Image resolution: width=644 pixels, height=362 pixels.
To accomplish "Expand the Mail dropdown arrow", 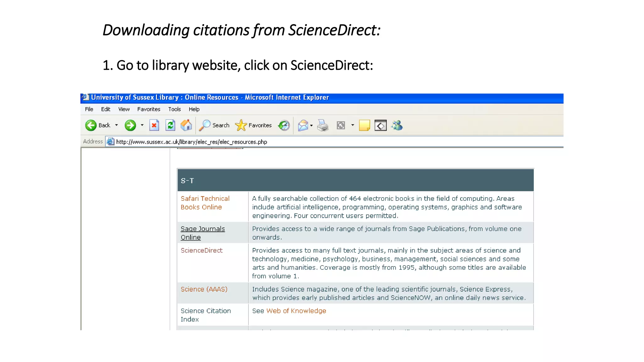I will click(311, 125).
